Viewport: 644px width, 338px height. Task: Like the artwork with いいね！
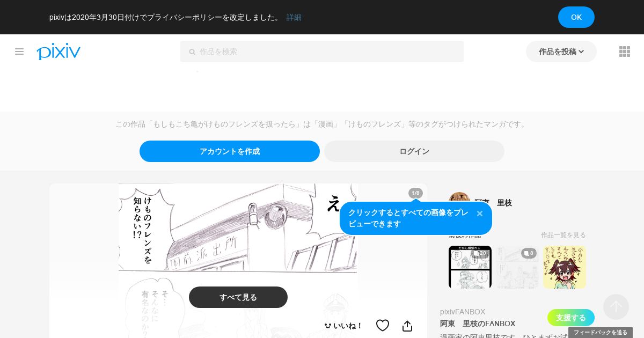tap(343, 326)
